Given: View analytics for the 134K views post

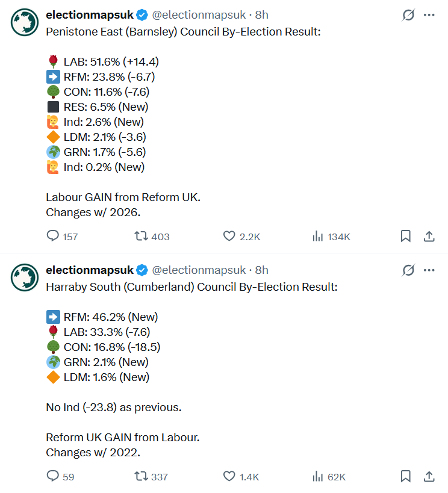Looking at the screenshot, I should pyautogui.click(x=331, y=236).
